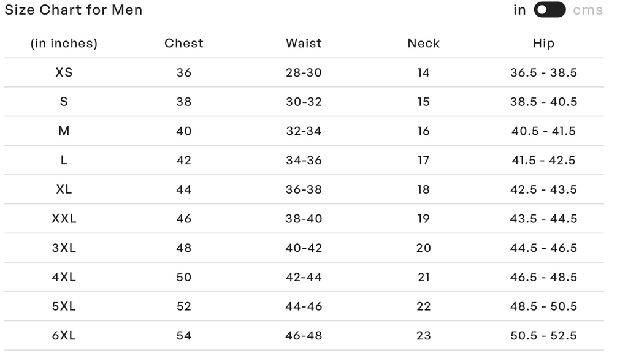This screenshot has width=628, height=364.
Task: Select the XXL size row label
Action: pos(64,218)
